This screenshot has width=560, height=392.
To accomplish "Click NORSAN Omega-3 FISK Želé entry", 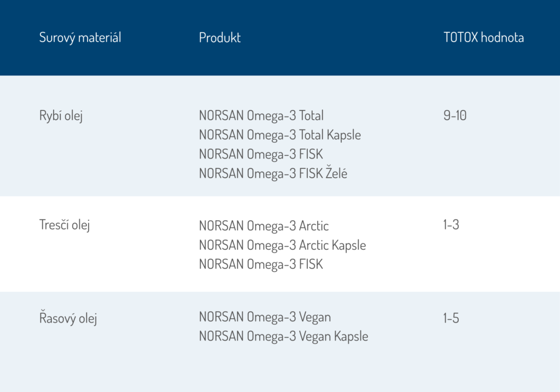I will click(273, 174).
